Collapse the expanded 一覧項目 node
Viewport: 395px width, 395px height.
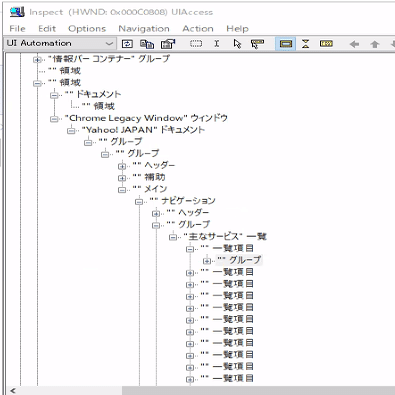[x=190, y=249]
